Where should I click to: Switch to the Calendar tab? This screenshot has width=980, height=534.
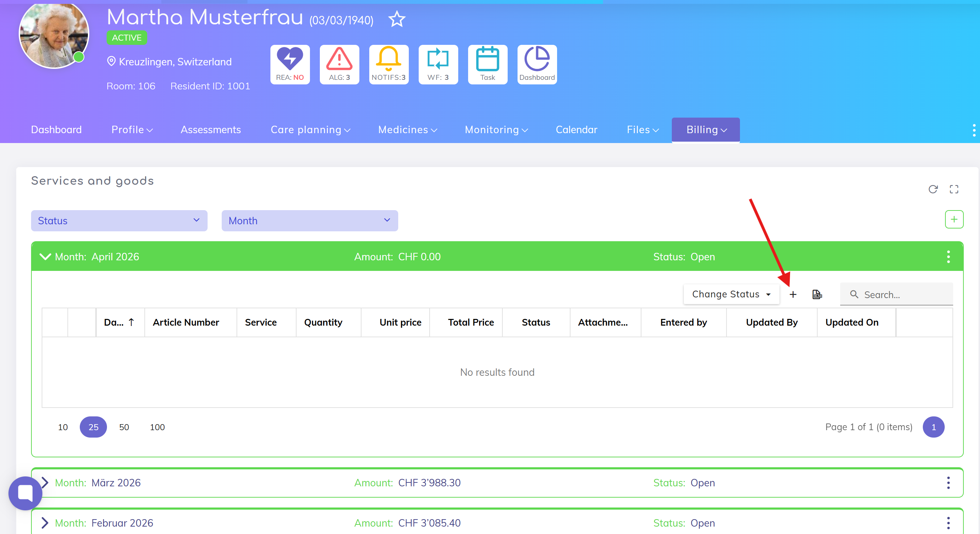(576, 130)
